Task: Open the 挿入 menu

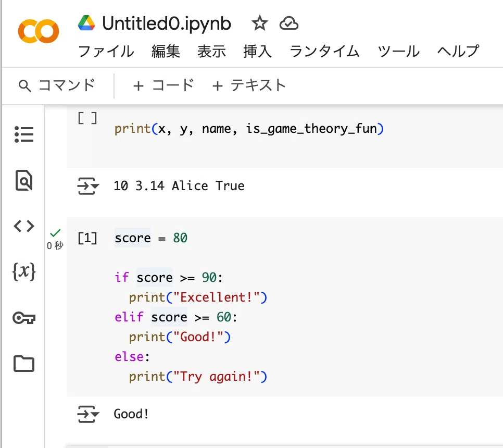Action: coord(258,52)
